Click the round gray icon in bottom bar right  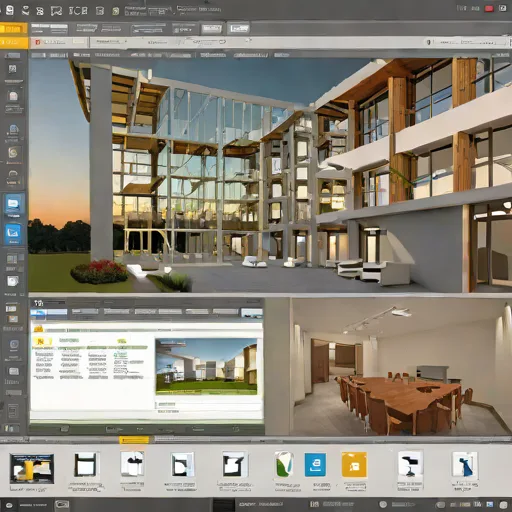coord(383,504)
